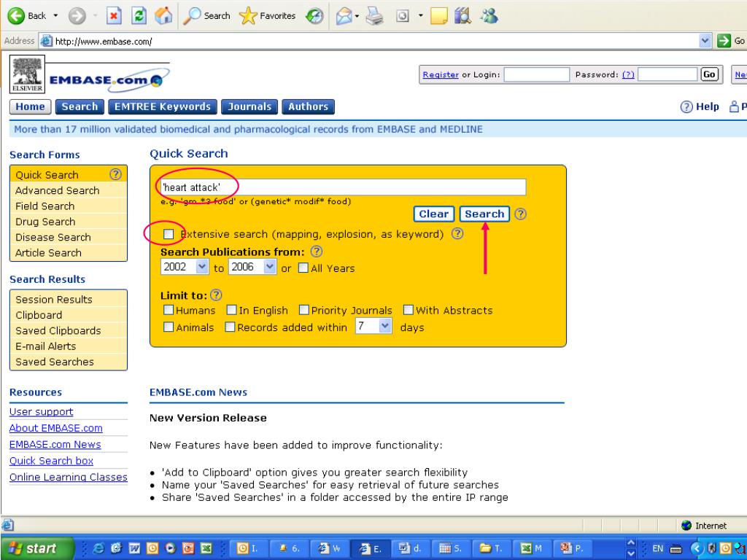Click the Mail envelope toolbar icon
Screen dimensions: 747x560
pyautogui.click(x=344, y=16)
